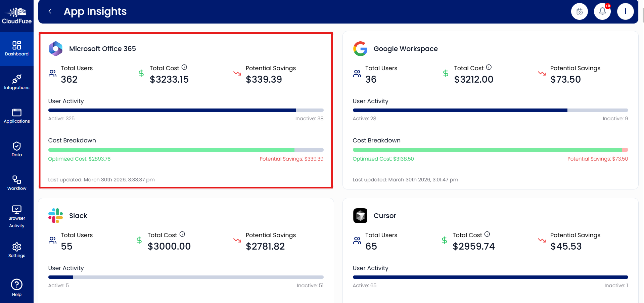Screen dimensions: 644x303
Task: Open the profile avatar menu
Action: click(625, 11)
